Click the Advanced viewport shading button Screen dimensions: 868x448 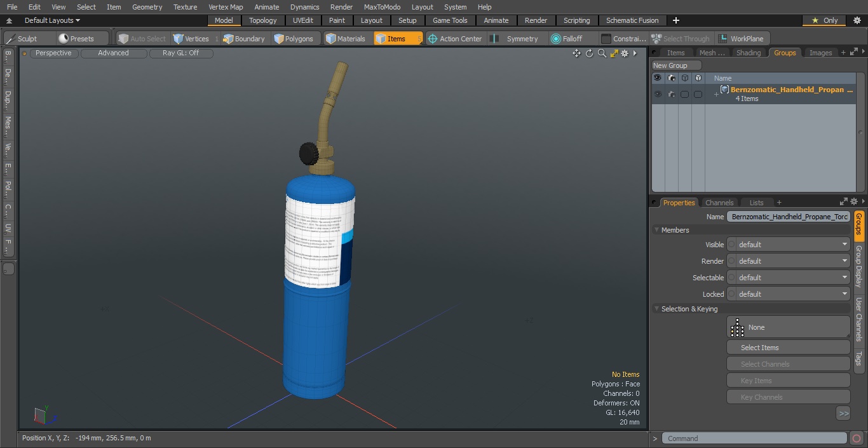(x=113, y=53)
